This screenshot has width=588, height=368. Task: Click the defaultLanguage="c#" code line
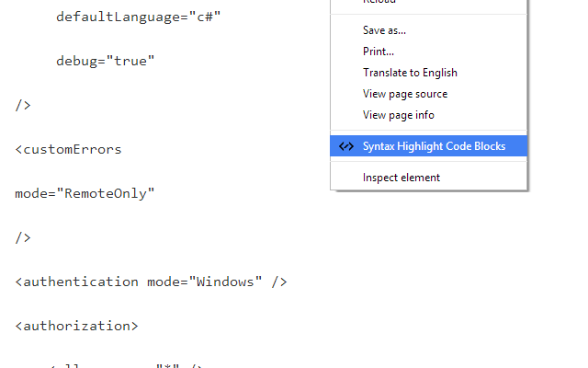pos(139,17)
